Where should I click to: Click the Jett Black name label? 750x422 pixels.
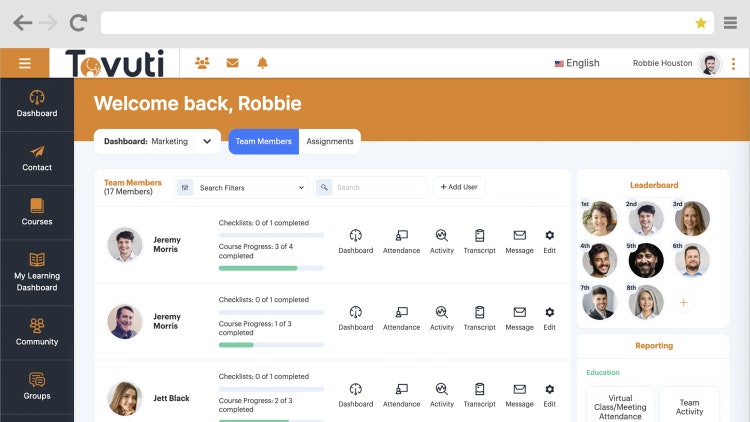(x=171, y=398)
